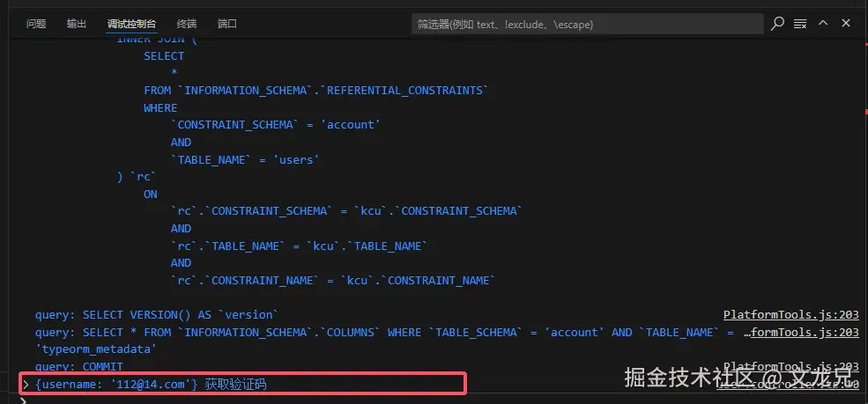Focus the 筛选器 filter input field
Image resolution: width=868 pixels, height=404 pixels.
pyautogui.click(x=588, y=24)
